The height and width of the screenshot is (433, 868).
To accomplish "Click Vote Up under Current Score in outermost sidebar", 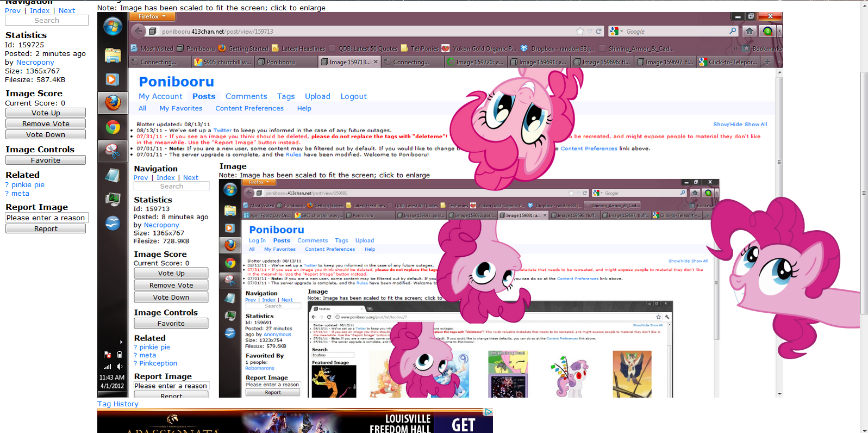I will tap(46, 113).
